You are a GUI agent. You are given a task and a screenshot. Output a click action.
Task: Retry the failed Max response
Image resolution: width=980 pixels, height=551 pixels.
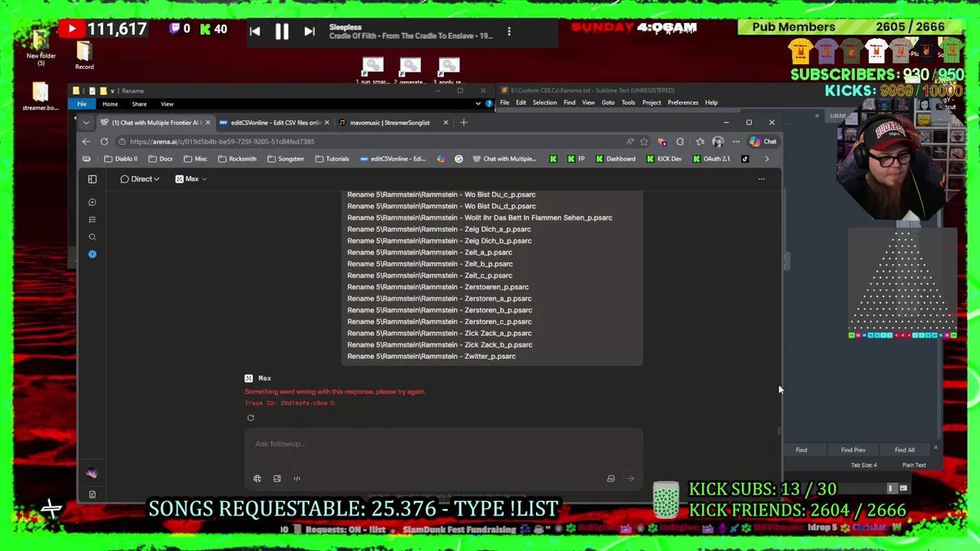[x=250, y=418]
